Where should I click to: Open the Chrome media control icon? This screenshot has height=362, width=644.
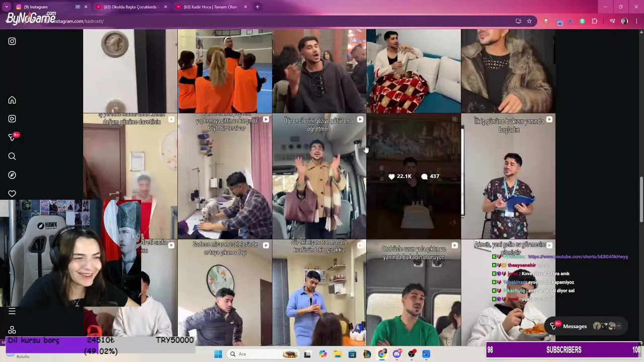tap(612, 21)
